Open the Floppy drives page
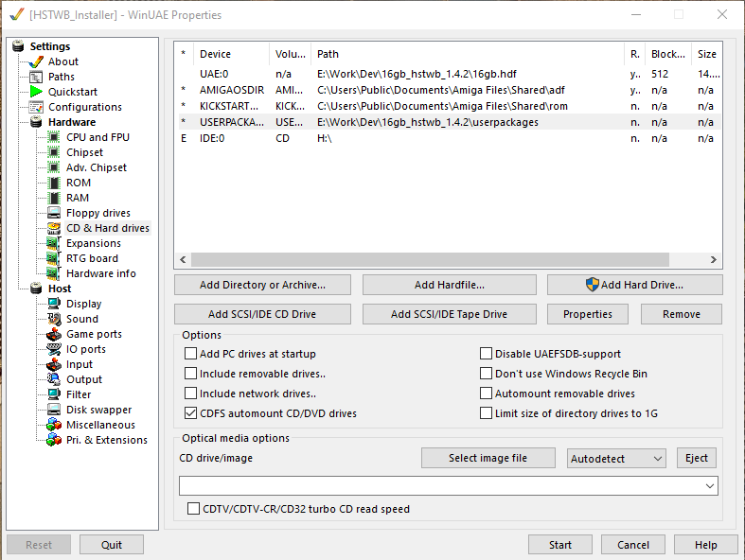This screenshot has width=745, height=560. [98, 213]
